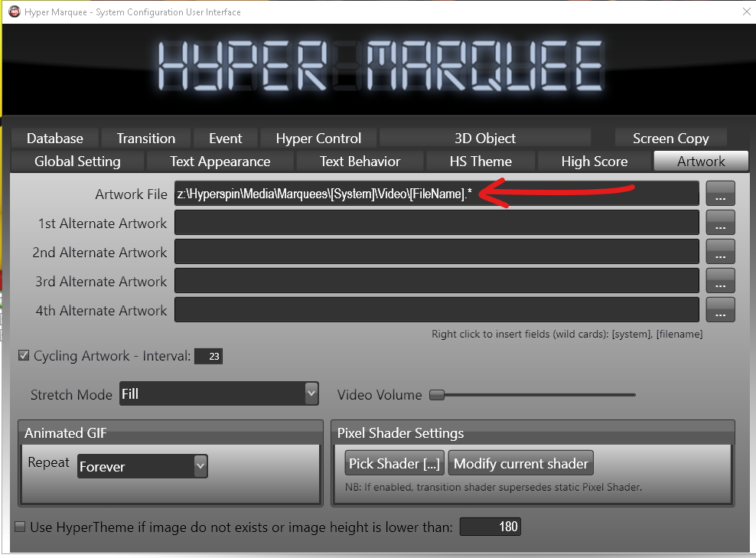Image resolution: width=756 pixels, height=558 pixels.
Task: Click inside the Artwork File path field
Action: [x=437, y=194]
